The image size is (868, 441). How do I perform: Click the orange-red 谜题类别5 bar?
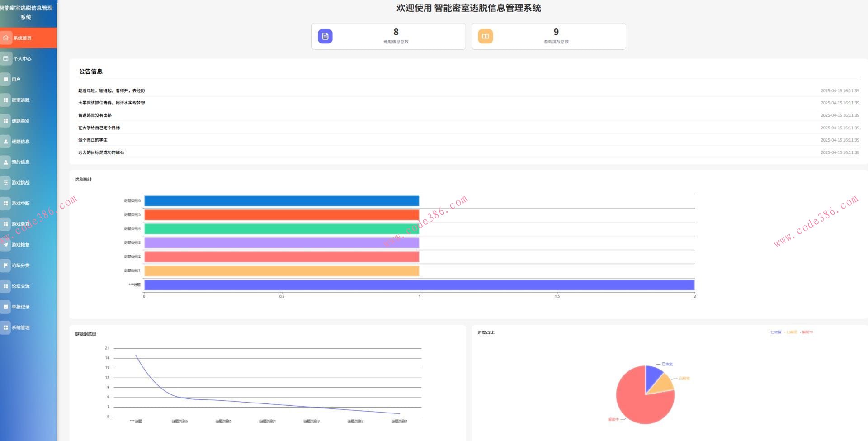click(282, 215)
